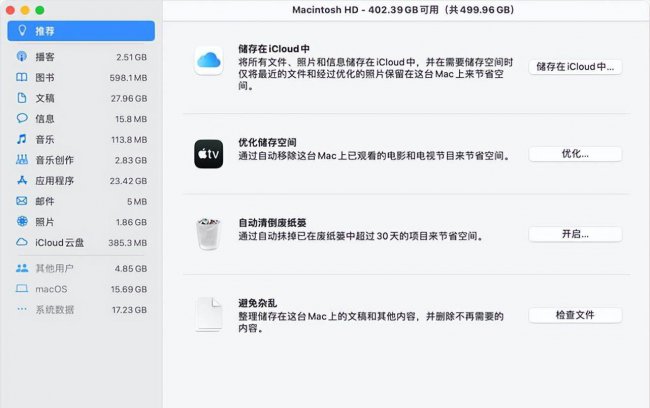Click the 信息 speech bubble icon

coord(22,118)
